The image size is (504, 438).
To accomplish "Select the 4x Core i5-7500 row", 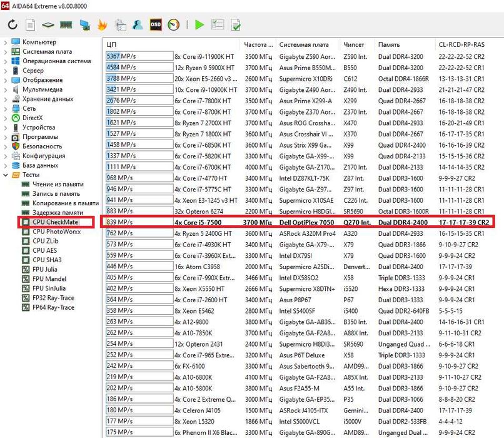I will click(x=297, y=222).
